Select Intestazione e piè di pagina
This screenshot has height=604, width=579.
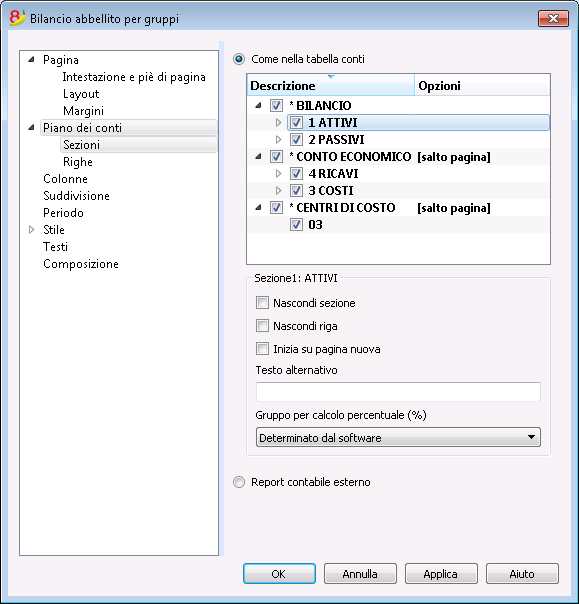coord(134,77)
